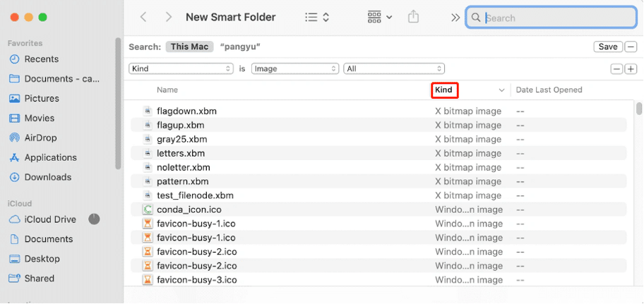This screenshot has height=304, width=644.
Task: Select "pangyu" search scope
Action: pos(240,47)
